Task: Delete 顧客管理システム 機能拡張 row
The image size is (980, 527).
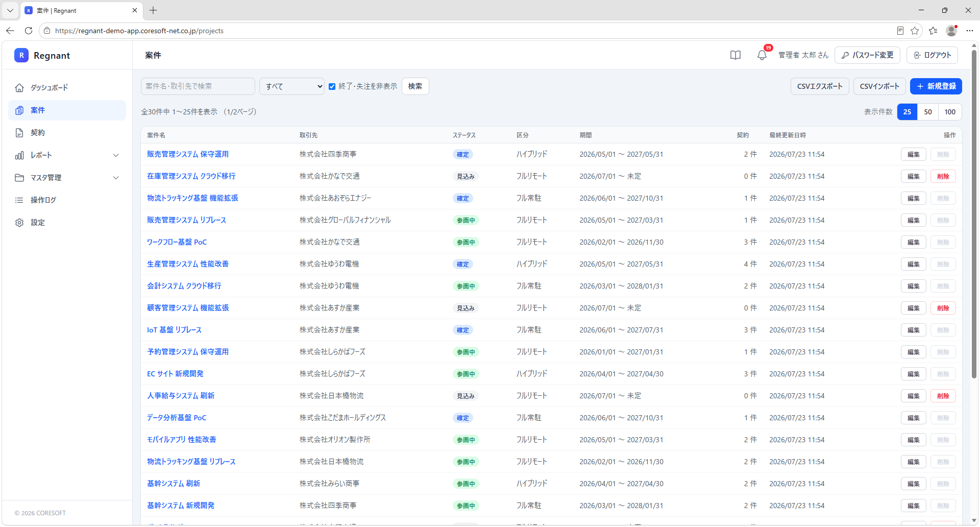Action: (x=943, y=308)
